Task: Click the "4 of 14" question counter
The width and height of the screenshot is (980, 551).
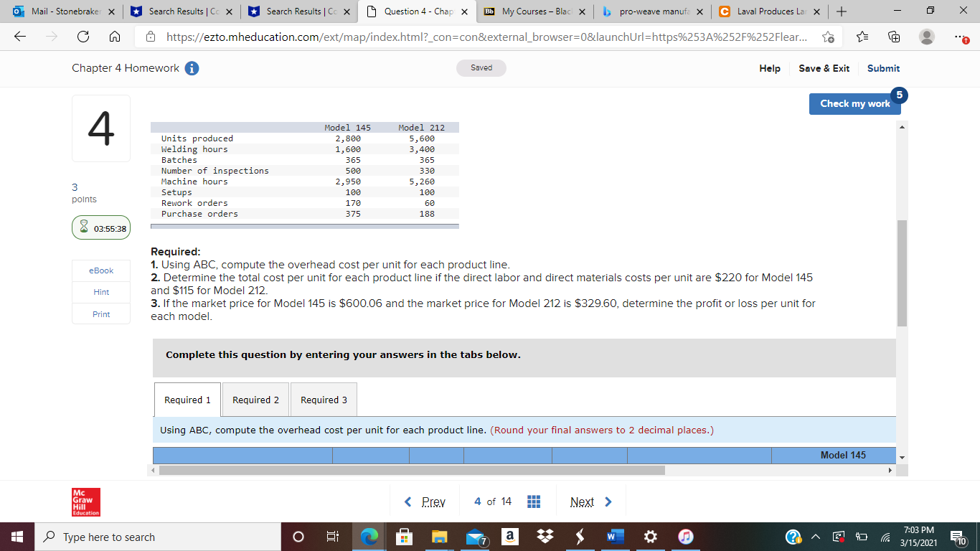Action: click(493, 501)
